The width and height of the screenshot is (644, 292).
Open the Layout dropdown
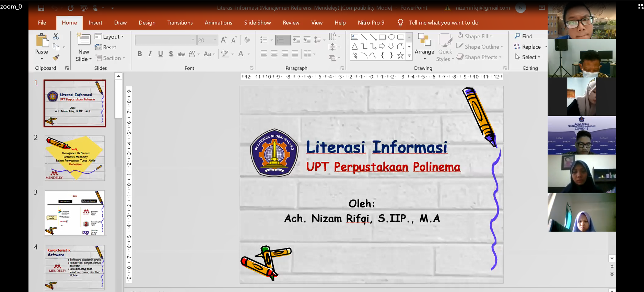[109, 37]
